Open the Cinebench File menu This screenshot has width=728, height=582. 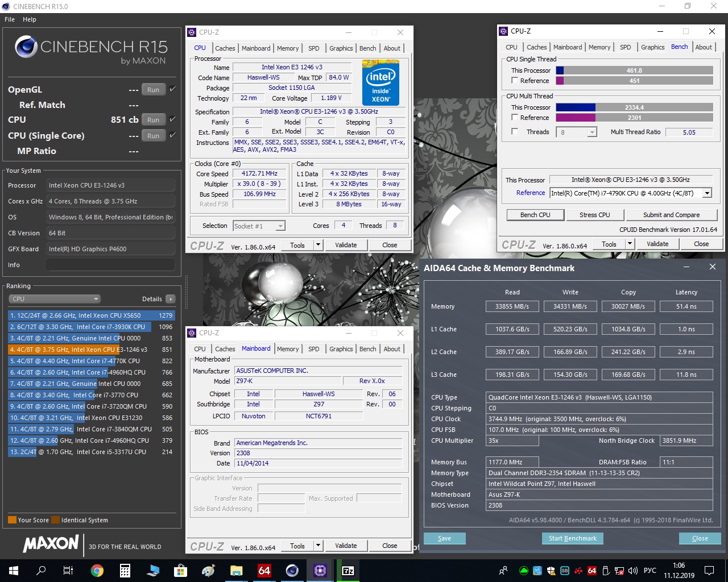point(10,19)
